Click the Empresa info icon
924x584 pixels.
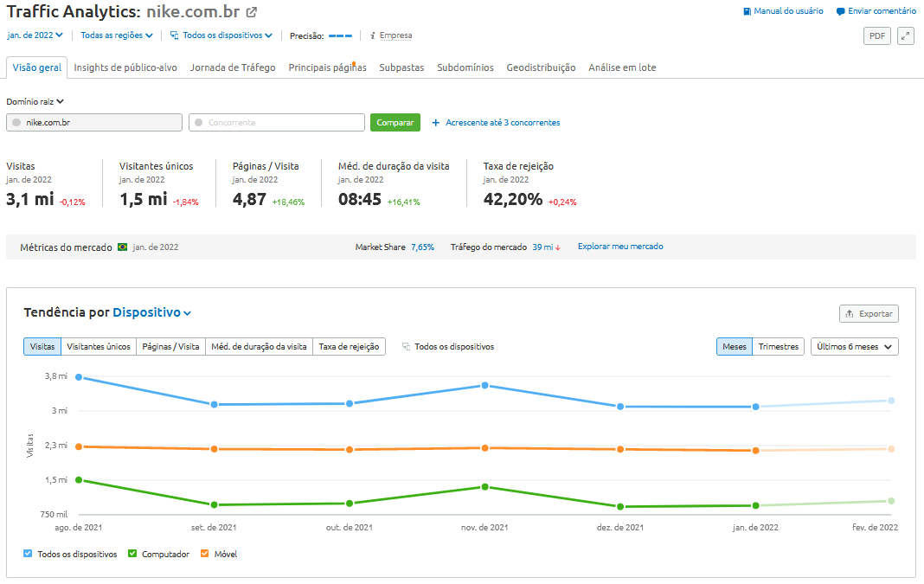372,35
